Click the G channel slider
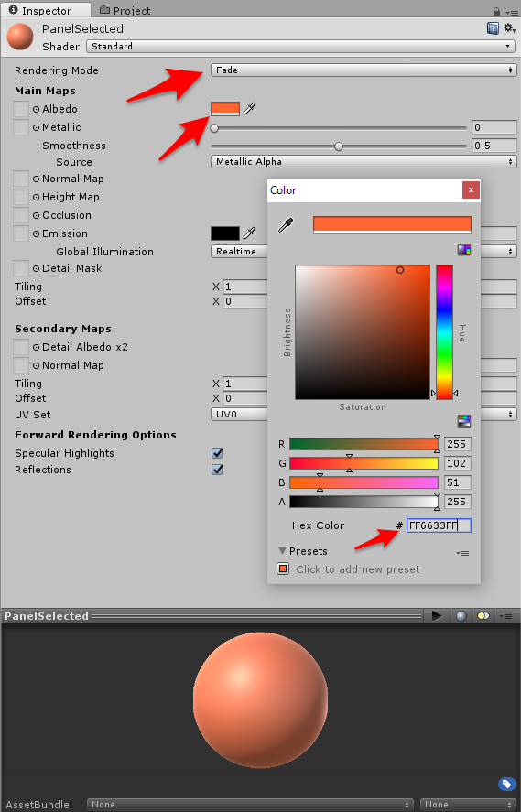521x812 pixels. point(364,463)
